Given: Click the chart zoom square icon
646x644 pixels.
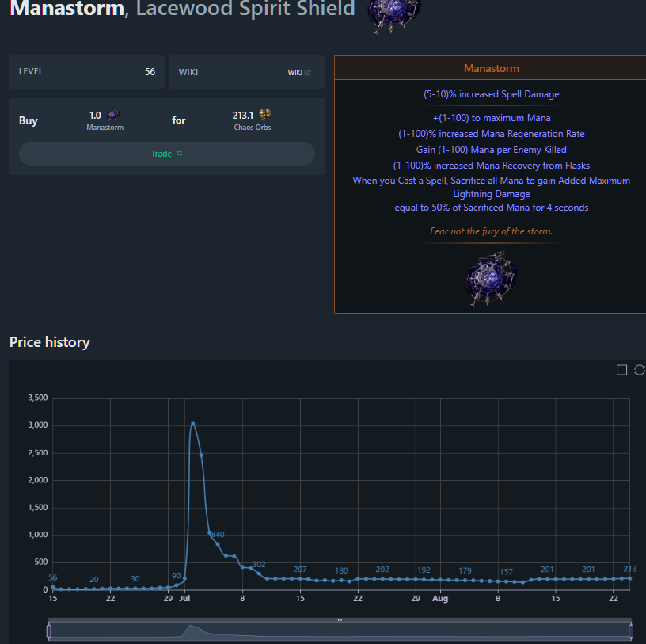Looking at the screenshot, I should 621,370.
